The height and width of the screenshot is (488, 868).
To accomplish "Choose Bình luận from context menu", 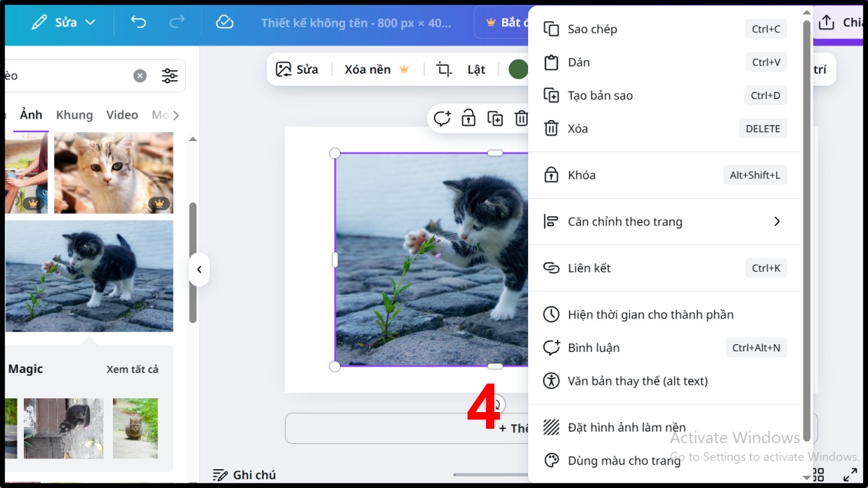I will click(x=665, y=348).
